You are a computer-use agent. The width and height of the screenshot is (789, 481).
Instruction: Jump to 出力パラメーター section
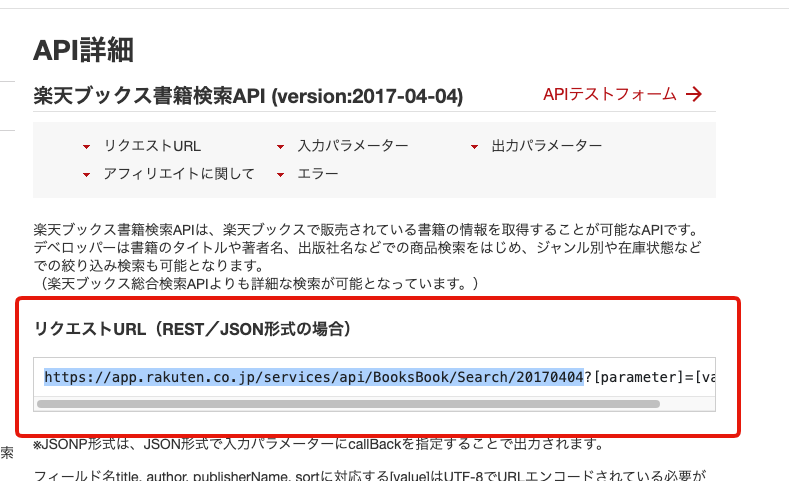click(546, 146)
